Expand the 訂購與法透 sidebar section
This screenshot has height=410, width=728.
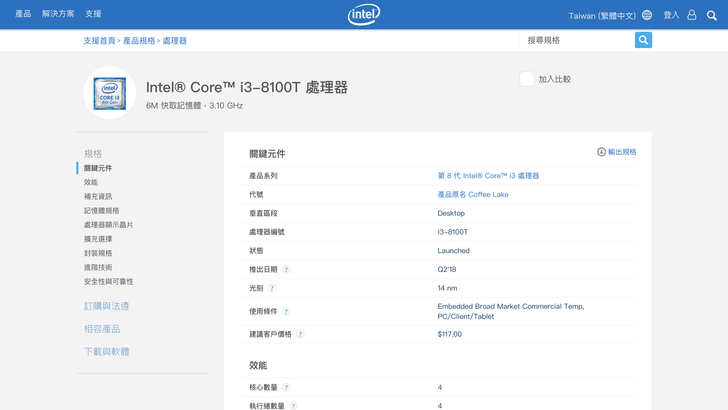106,306
